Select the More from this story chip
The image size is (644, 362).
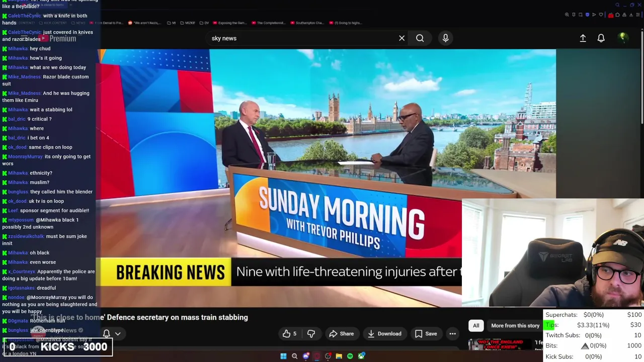[515, 326]
